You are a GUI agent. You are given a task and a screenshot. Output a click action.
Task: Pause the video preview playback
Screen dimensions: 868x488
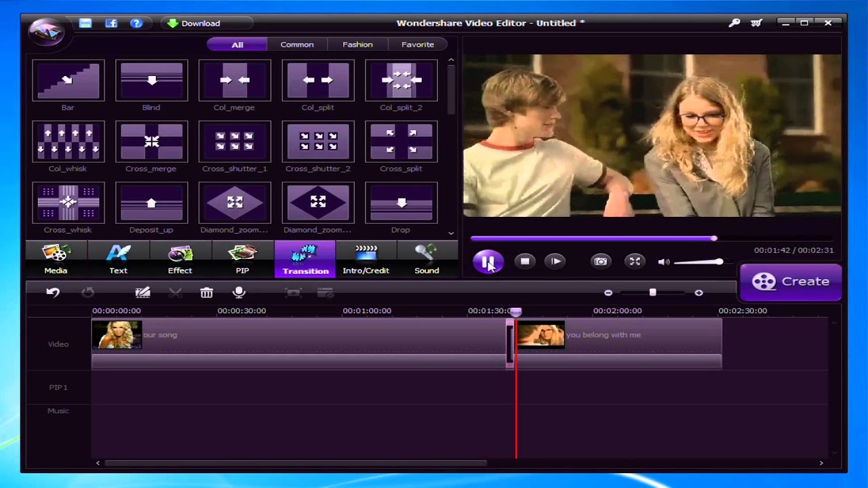[488, 262]
